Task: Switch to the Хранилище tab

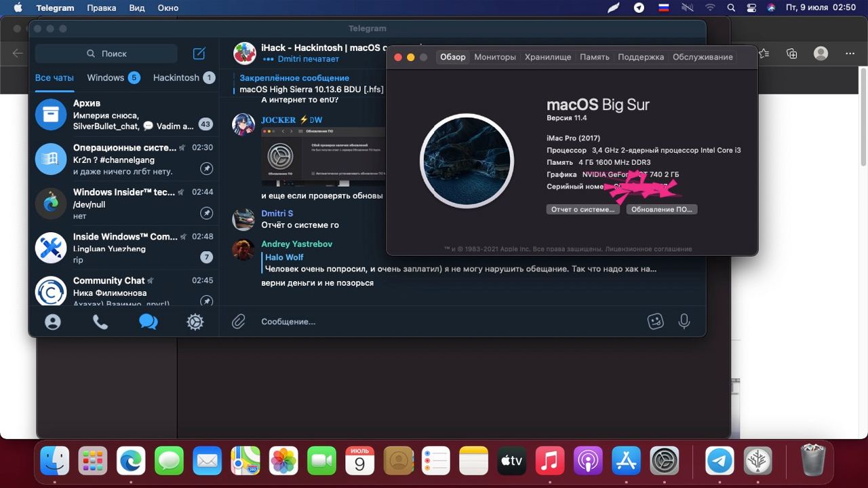Action: (548, 57)
